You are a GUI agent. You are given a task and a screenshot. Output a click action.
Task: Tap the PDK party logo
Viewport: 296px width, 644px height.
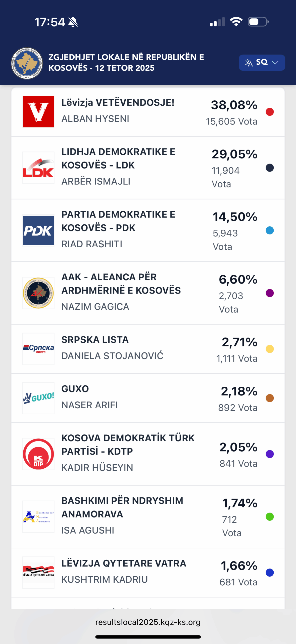[38, 230]
